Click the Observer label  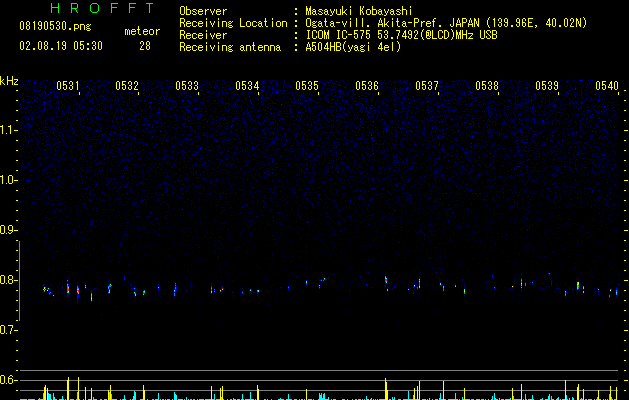pos(203,11)
